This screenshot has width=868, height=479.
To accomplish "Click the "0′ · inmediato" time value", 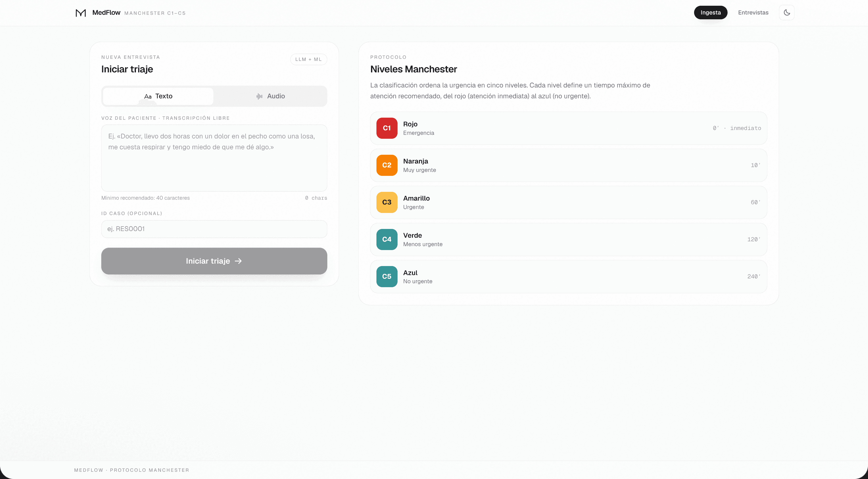I will point(737,128).
